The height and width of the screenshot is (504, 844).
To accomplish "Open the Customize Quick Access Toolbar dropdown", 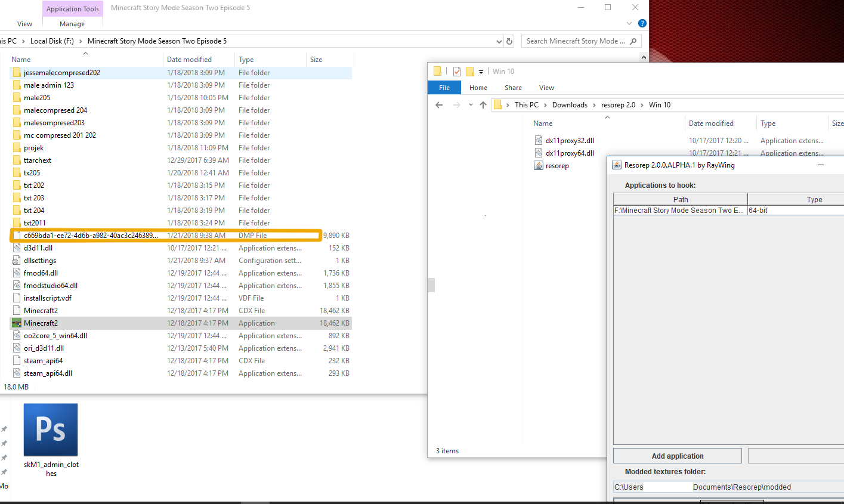I will point(481,72).
